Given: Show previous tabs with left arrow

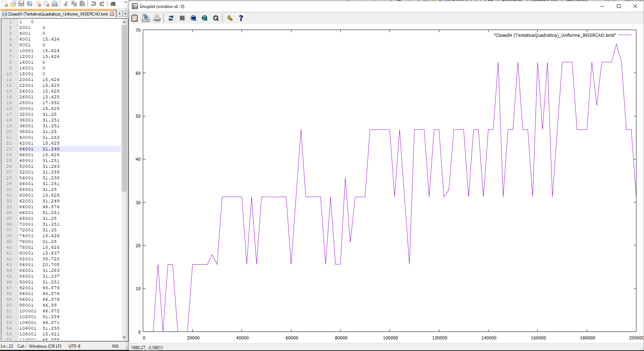Looking at the screenshot, I should [x=120, y=14].
